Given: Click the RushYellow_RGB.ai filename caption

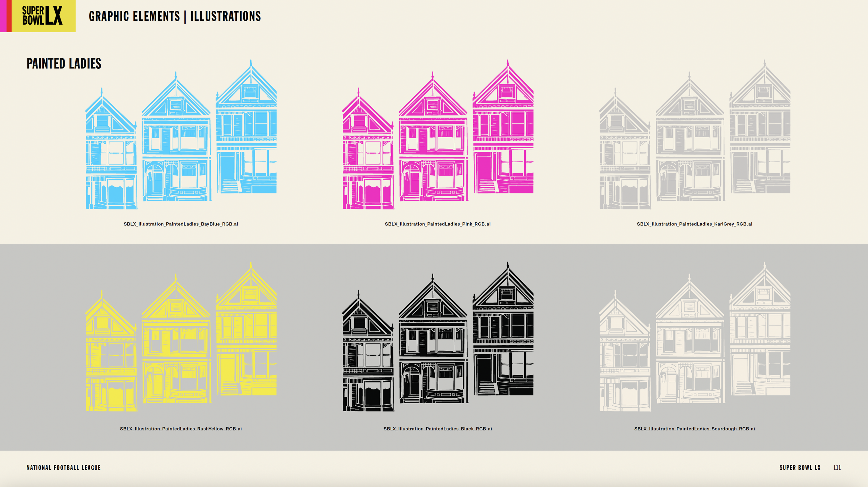Looking at the screenshot, I should 181,429.
